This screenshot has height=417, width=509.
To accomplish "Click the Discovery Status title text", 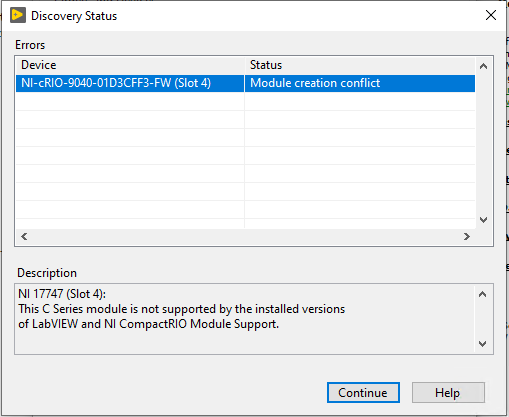I will [x=74, y=16].
